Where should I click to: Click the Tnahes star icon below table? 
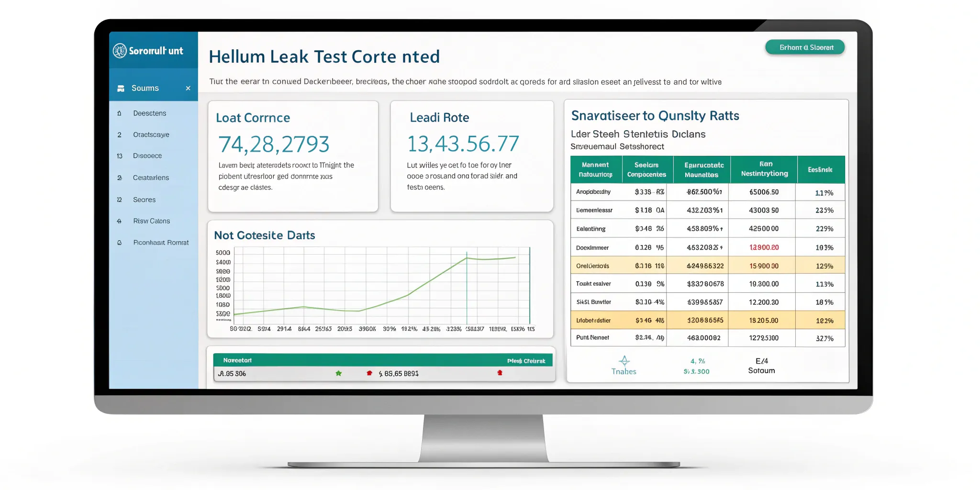click(624, 361)
